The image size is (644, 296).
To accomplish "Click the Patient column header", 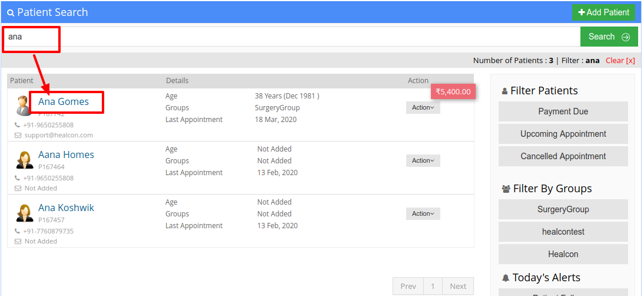I will (22, 81).
